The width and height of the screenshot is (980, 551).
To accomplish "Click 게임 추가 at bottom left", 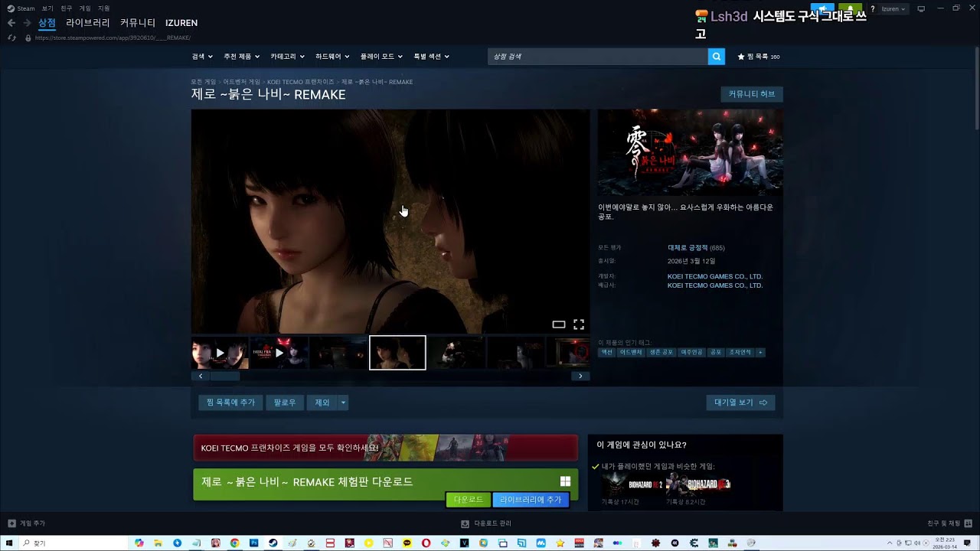I will tap(26, 523).
